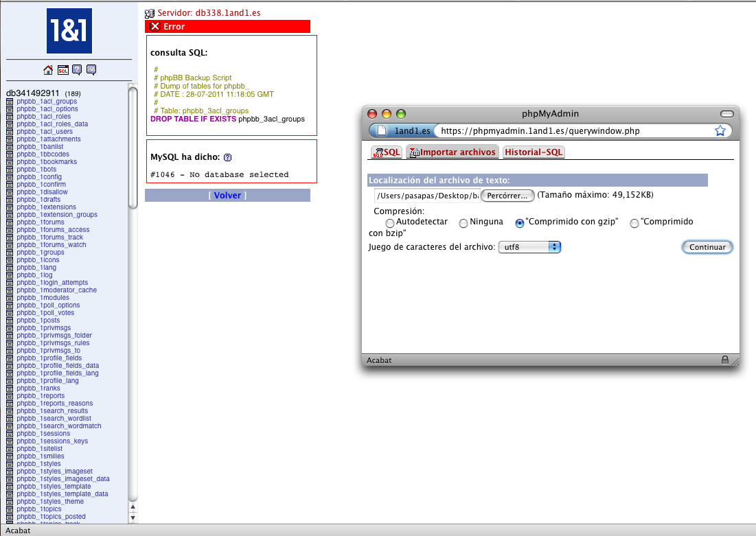Image resolution: width=756 pixels, height=536 pixels.
Task: Click the Percórrer browse button
Action: click(x=507, y=196)
